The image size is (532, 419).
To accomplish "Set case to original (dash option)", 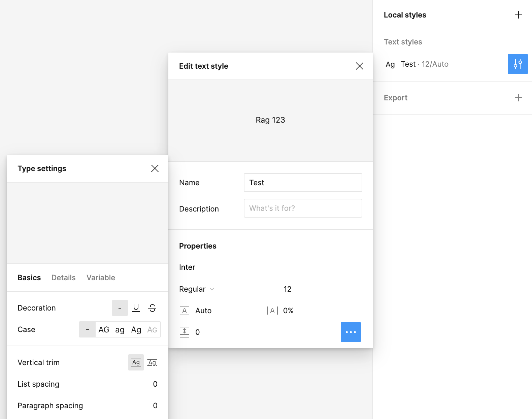I will 88,329.
